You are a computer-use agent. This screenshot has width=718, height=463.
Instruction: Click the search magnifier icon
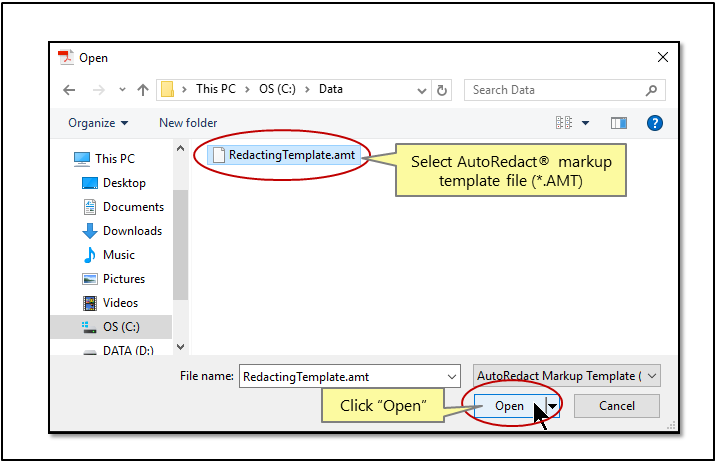[651, 90]
